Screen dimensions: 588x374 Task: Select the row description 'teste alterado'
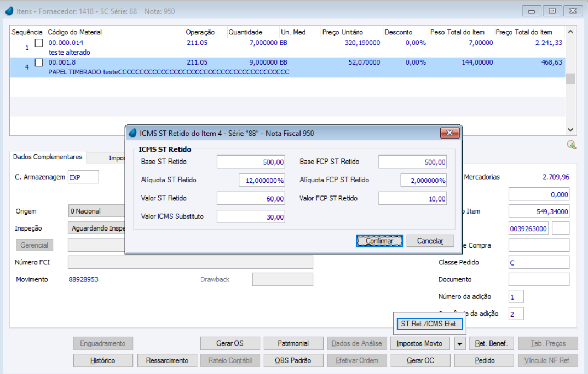click(x=70, y=53)
